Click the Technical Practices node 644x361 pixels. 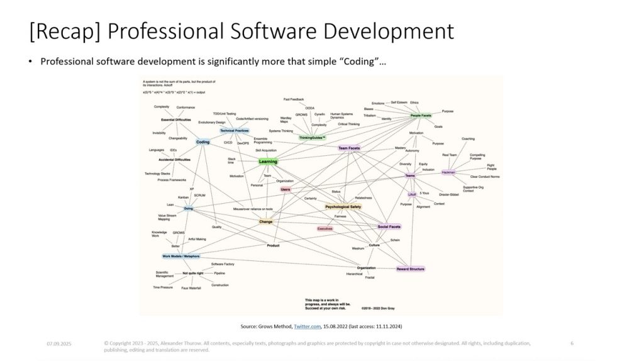point(234,130)
